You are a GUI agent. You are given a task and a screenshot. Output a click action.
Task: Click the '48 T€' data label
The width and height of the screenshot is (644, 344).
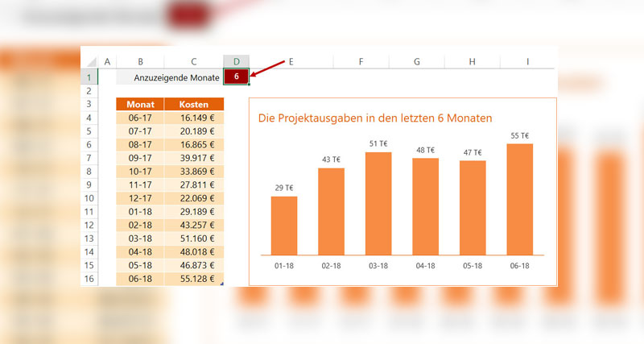click(426, 150)
